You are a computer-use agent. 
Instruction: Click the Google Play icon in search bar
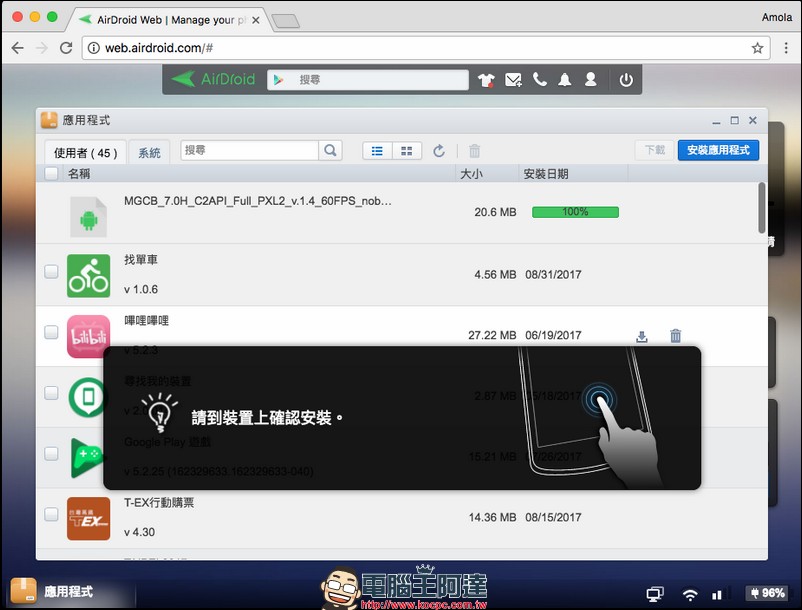[x=278, y=80]
